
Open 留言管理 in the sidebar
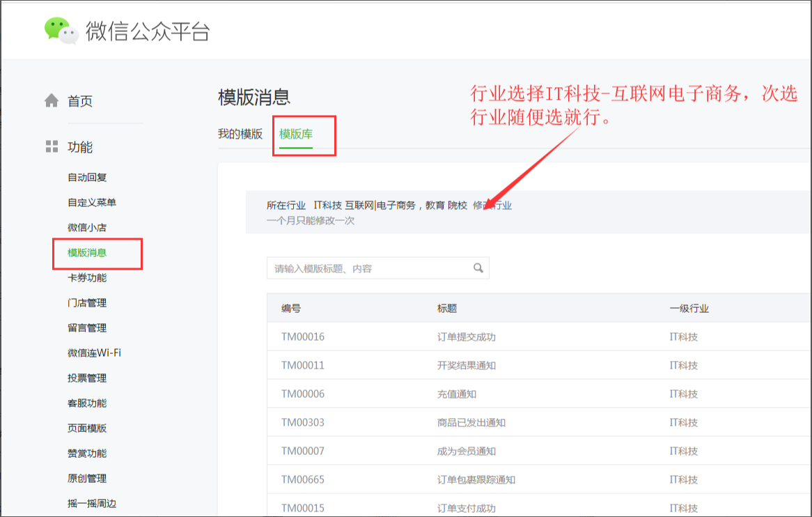tap(87, 328)
